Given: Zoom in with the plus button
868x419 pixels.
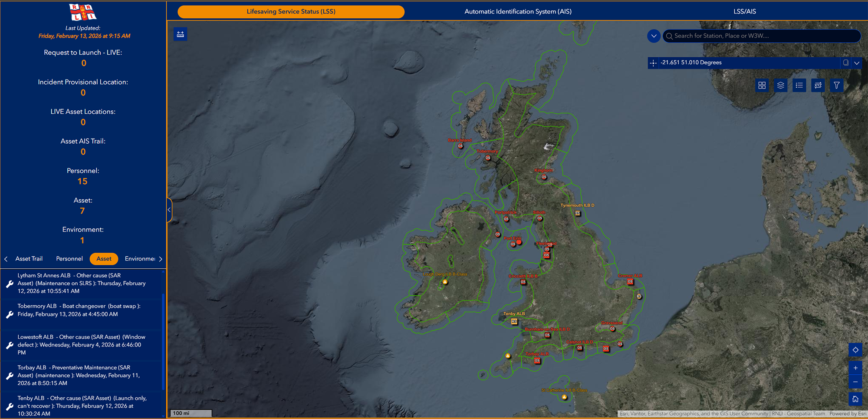Looking at the screenshot, I should pyautogui.click(x=855, y=368).
